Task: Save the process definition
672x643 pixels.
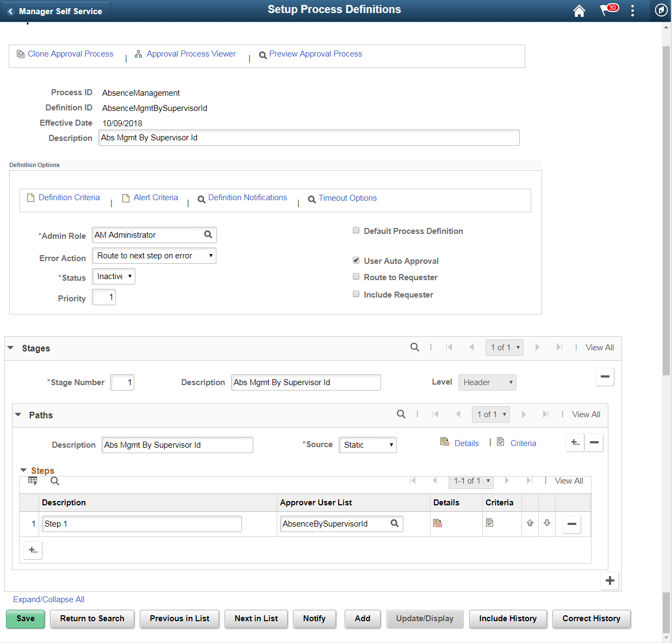Action: pyautogui.click(x=25, y=619)
